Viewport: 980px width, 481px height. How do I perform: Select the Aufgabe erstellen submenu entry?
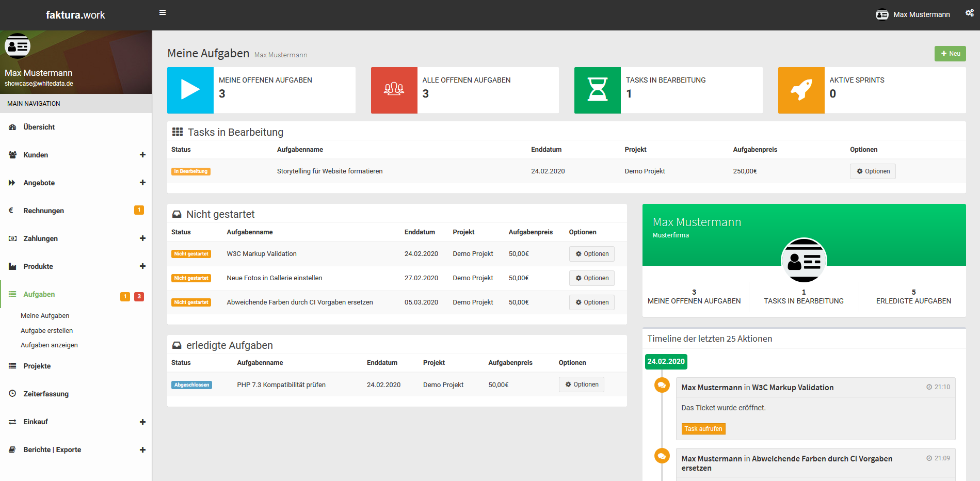coord(47,330)
